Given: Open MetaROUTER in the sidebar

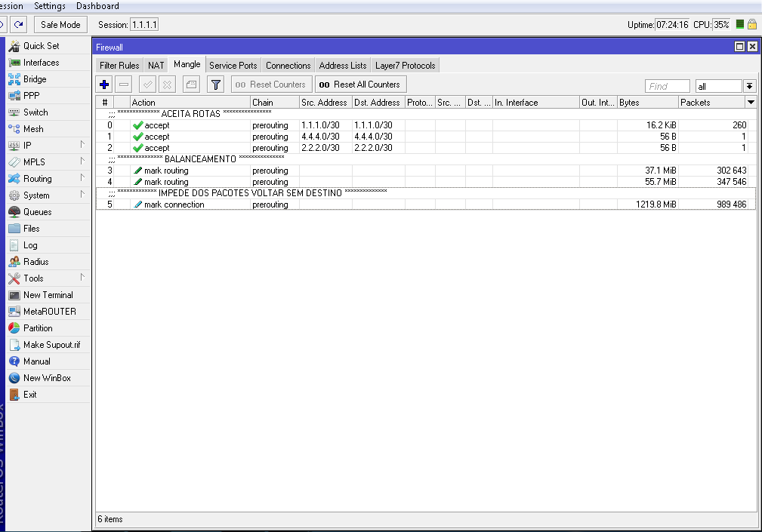Looking at the screenshot, I should click(48, 311).
